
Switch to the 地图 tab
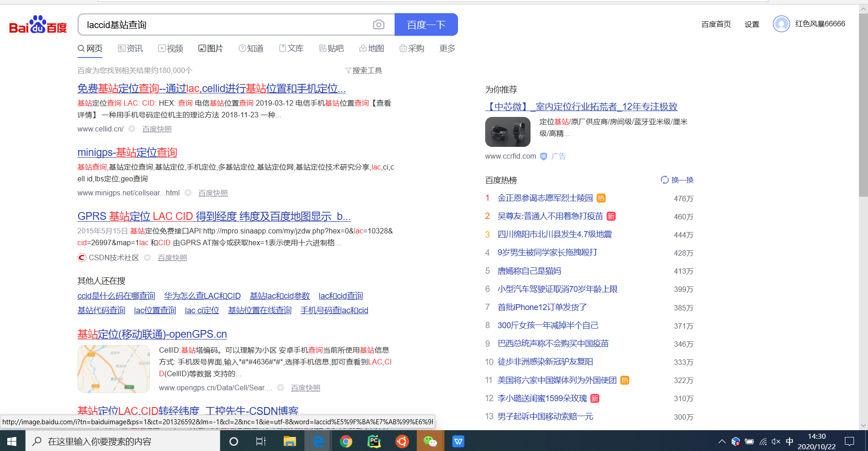tap(372, 48)
